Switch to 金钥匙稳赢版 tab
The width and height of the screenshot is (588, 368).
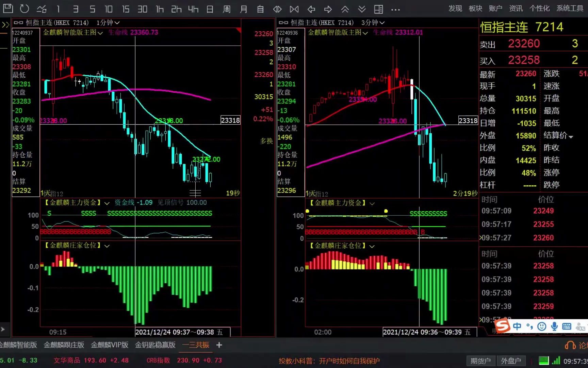tap(155, 345)
